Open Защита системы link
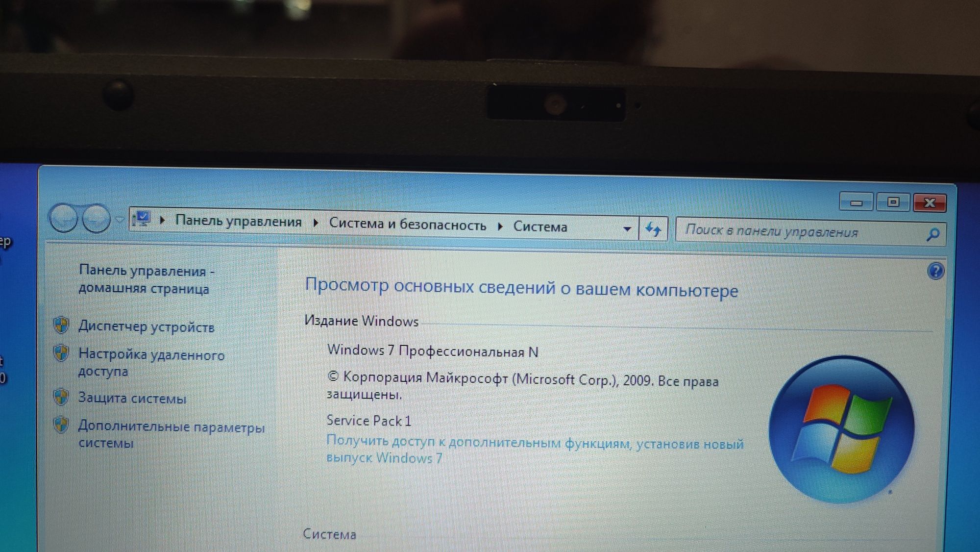 132,398
